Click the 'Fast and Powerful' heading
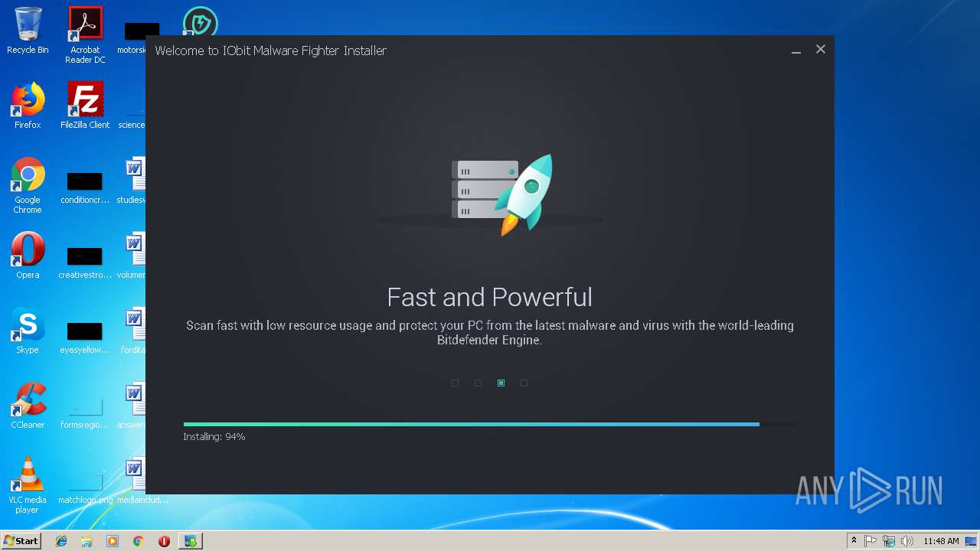The height and width of the screenshot is (551, 980). pos(490,297)
